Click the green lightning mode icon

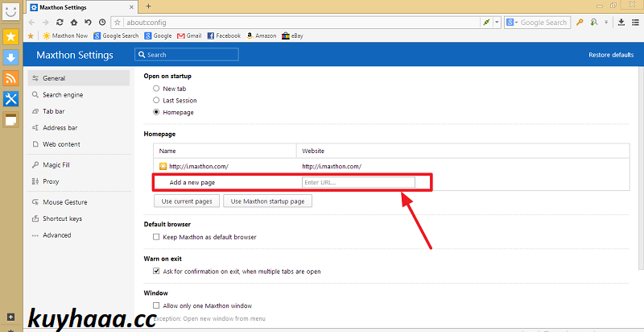486,23
